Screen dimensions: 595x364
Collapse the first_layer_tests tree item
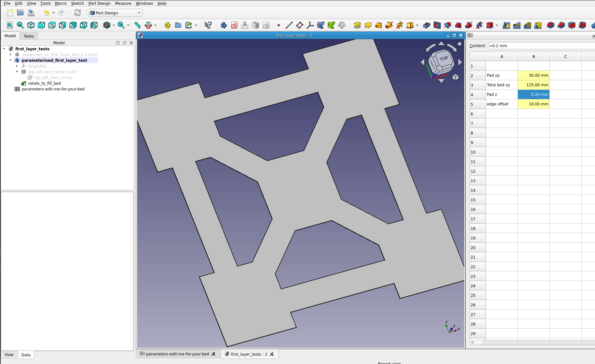coord(4,49)
